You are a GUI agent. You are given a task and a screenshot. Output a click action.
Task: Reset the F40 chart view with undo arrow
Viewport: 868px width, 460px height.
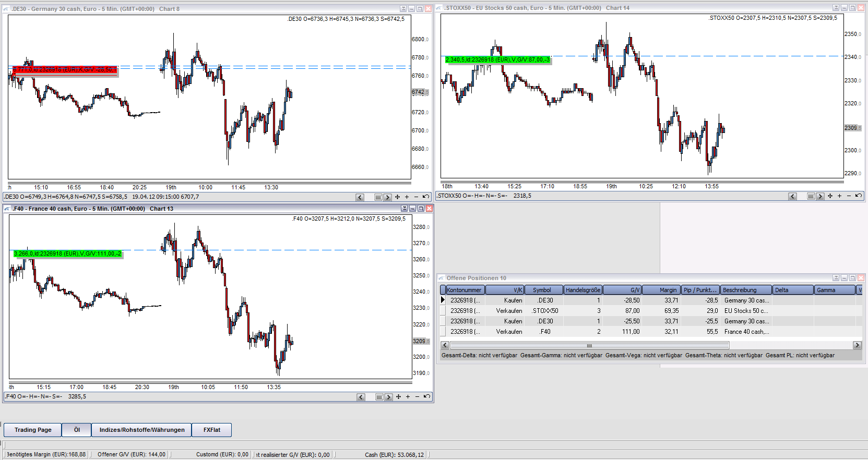point(426,397)
